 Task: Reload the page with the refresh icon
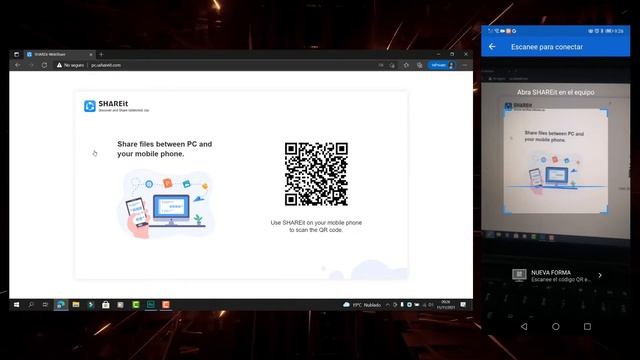pyautogui.click(x=44, y=65)
